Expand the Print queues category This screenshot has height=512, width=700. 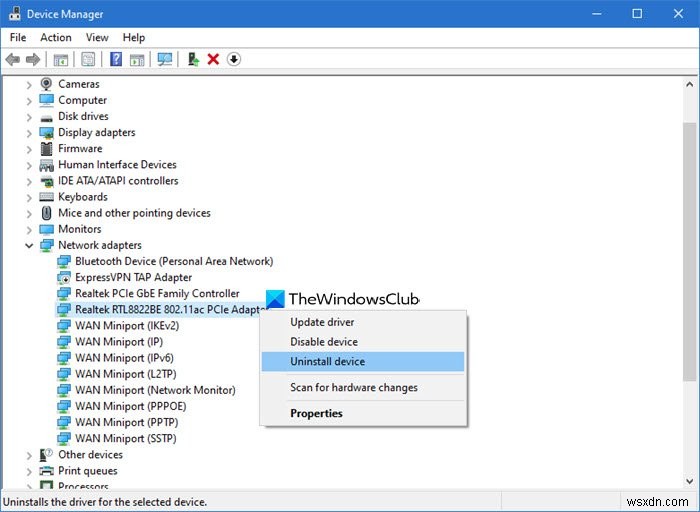click(x=29, y=471)
